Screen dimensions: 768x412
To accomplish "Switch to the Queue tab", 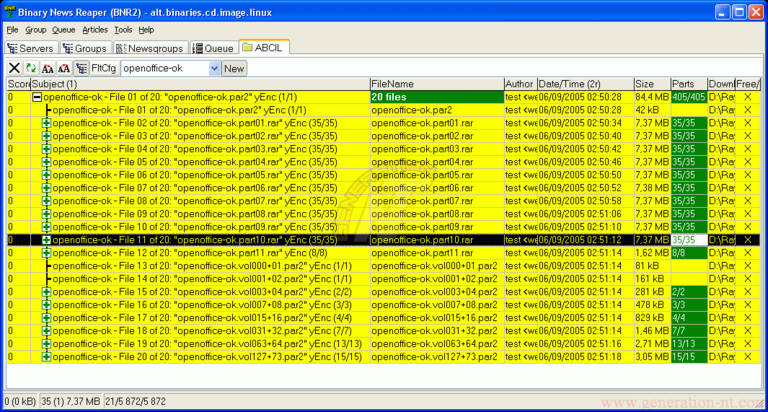I will click(214, 48).
